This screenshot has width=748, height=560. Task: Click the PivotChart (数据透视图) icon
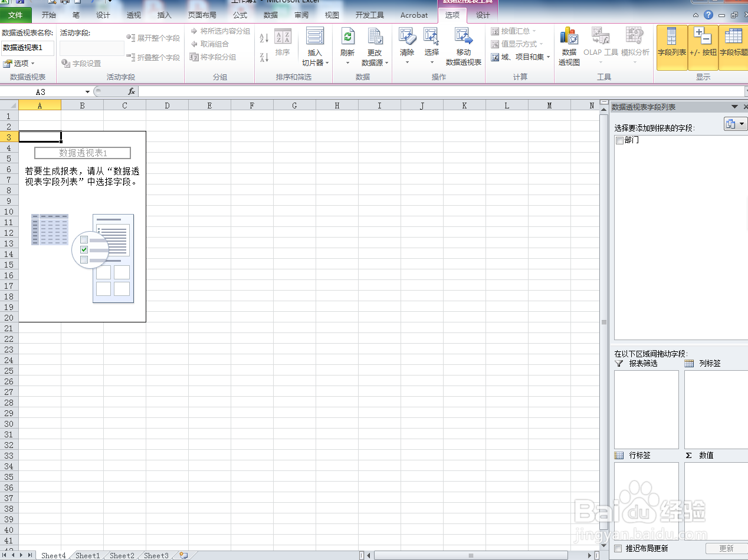(x=569, y=37)
